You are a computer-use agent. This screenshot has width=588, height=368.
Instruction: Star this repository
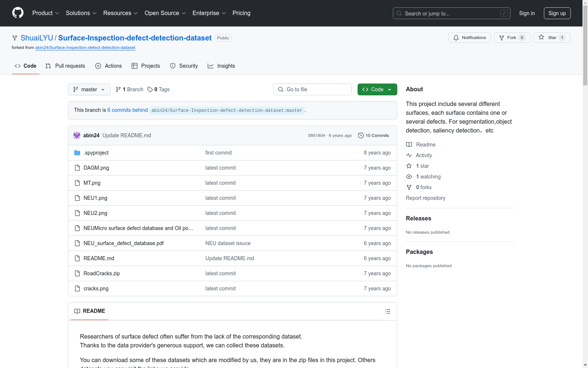click(552, 38)
